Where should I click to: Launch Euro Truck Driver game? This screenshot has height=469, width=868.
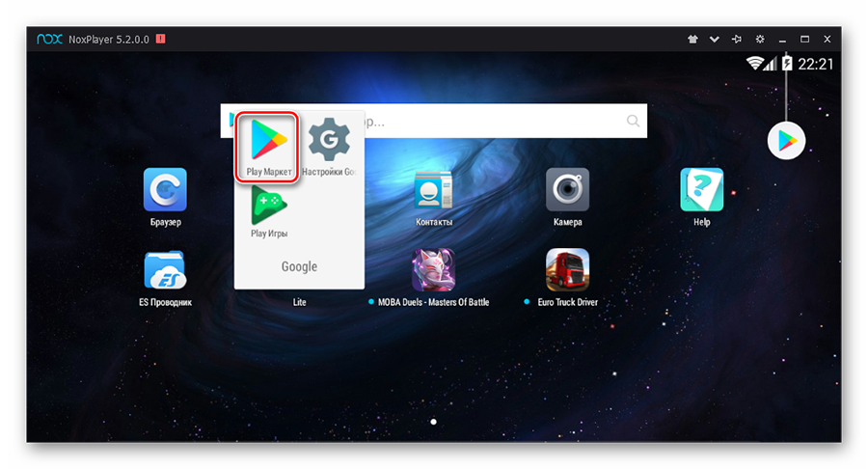567,270
